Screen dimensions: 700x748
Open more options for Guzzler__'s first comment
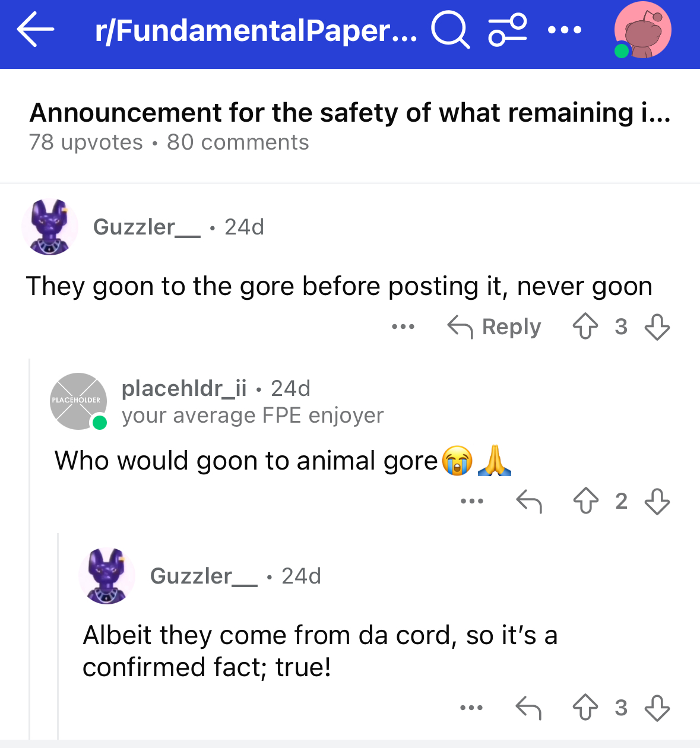[x=403, y=327]
